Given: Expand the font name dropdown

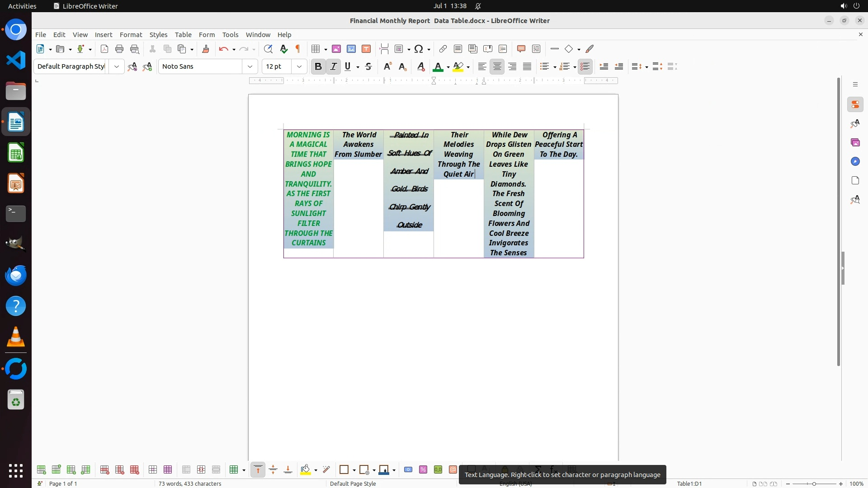Looking at the screenshot, I should coord(250,66).
